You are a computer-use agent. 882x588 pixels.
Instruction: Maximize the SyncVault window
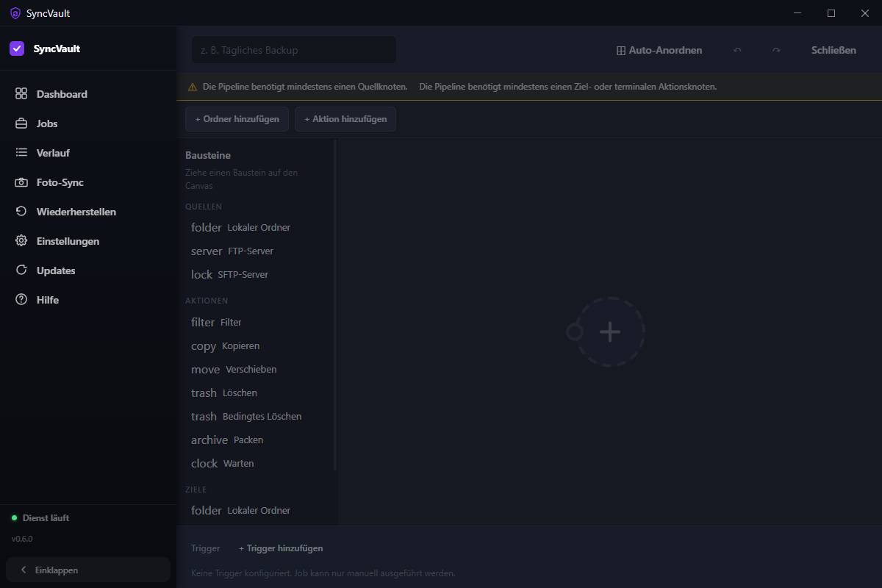(831, 13)
